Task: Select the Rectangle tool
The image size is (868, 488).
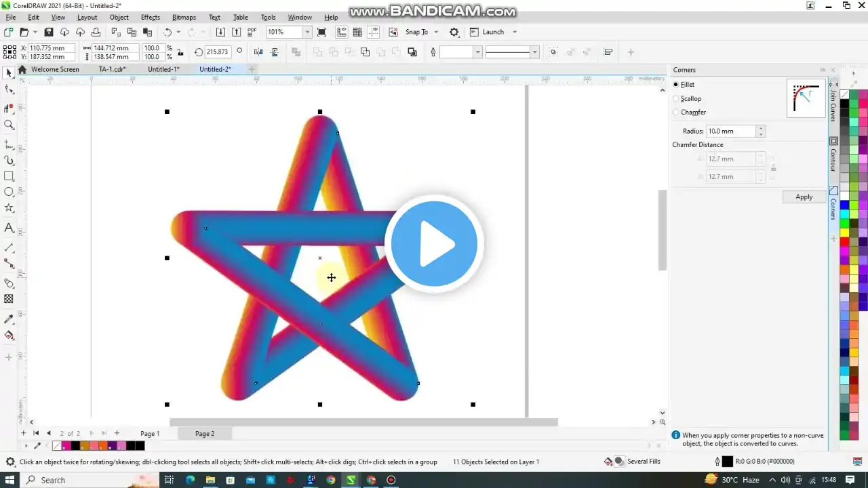Action: click(9, 176)
